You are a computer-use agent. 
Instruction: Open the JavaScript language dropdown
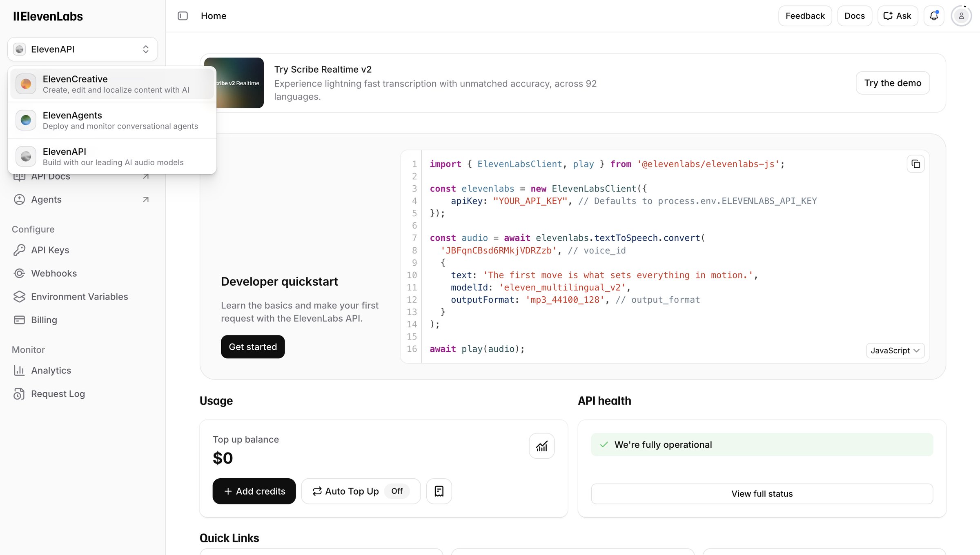pyautogui.click(x=895, y=351)
